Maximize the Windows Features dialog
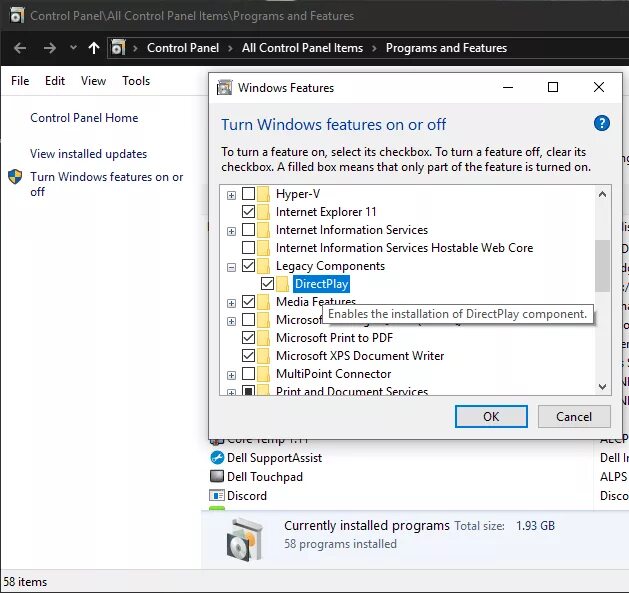Image resolution: width=629 pixels, height=593 pixels. [x=553, y=87]
